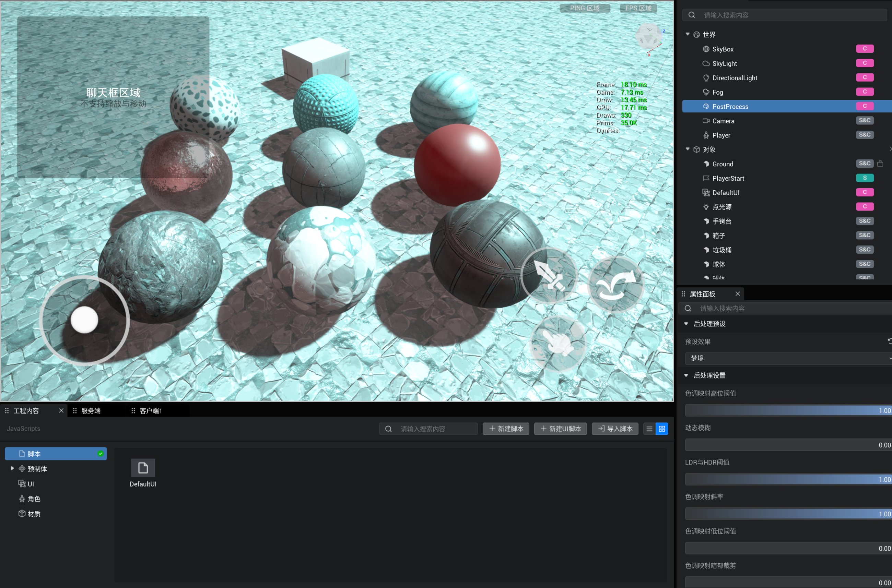Select the Camera icon in hierarchy
The width and height of the screenshot is (892, 588).
(706, 121)
